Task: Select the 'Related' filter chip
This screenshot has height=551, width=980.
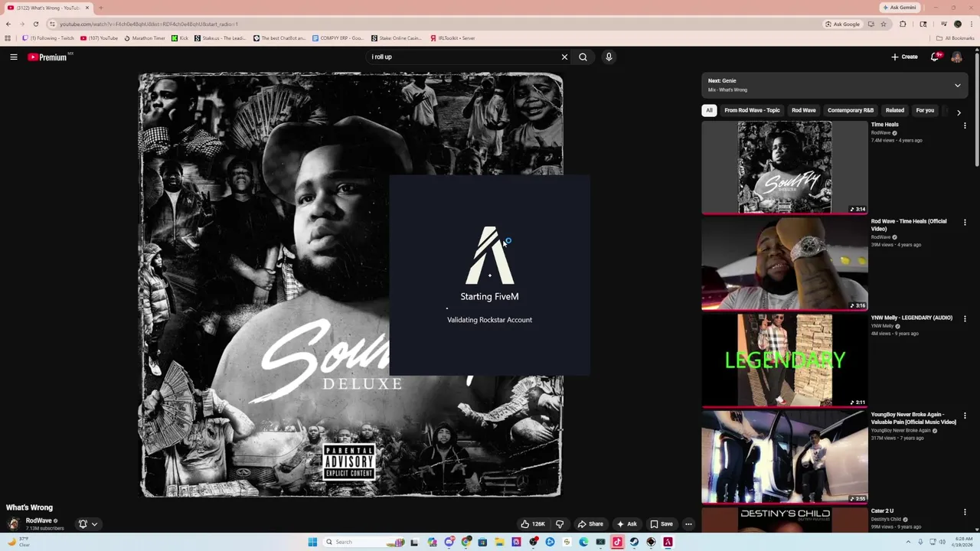Action: (x=895, y=110)
